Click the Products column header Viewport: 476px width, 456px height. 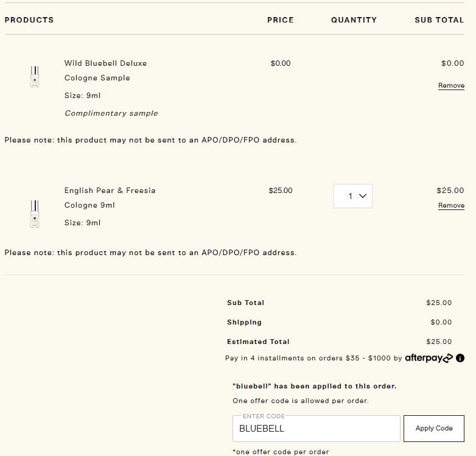pos(29,20)
